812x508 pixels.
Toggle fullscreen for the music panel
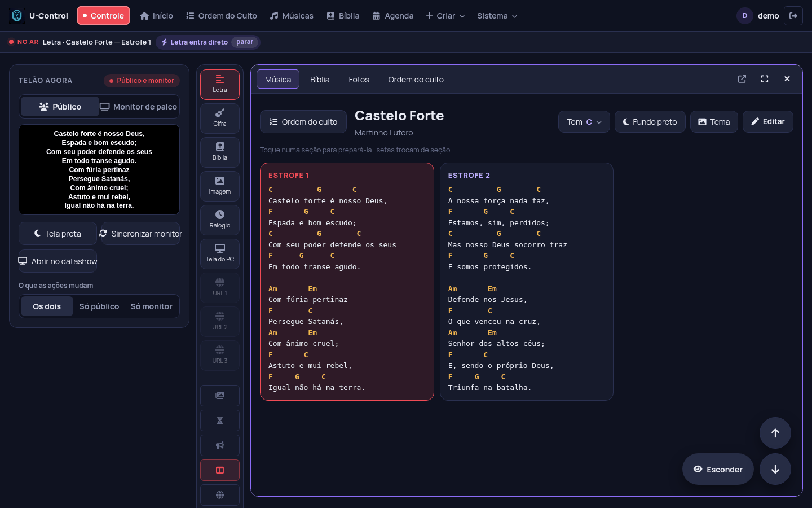[x=765, y=79]
